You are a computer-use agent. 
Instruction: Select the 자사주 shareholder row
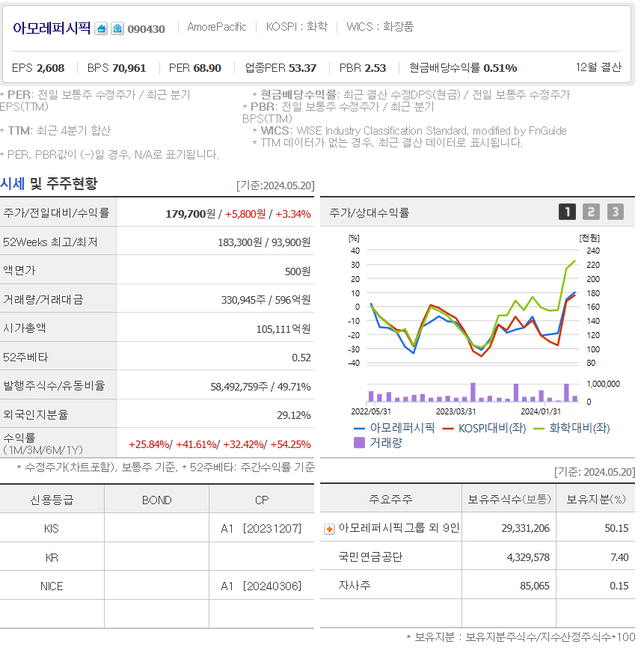[477, 586]
